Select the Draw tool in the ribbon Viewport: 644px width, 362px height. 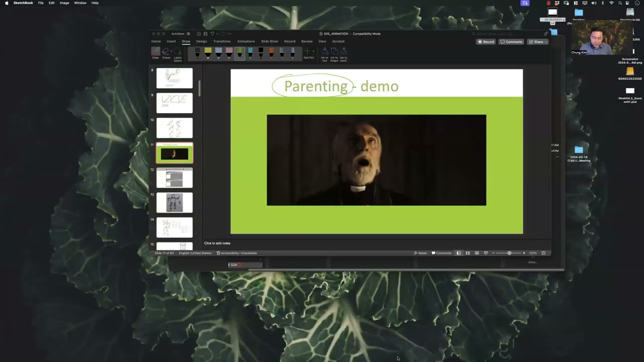(x=155, y=53)
